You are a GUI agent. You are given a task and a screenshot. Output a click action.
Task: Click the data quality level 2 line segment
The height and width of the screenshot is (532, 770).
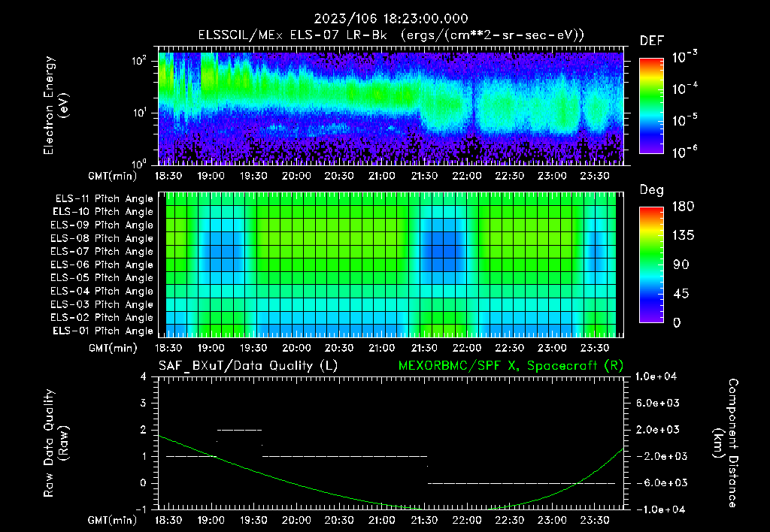(x=239, y=430)
